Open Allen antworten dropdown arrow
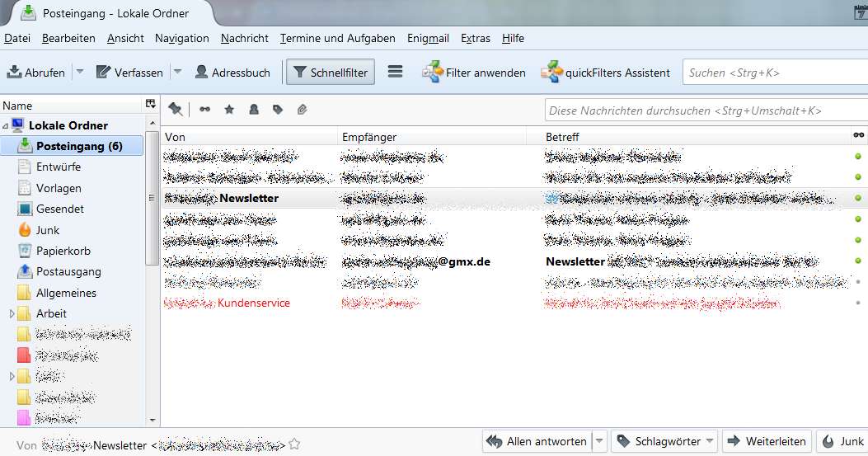 pos(599,442)
